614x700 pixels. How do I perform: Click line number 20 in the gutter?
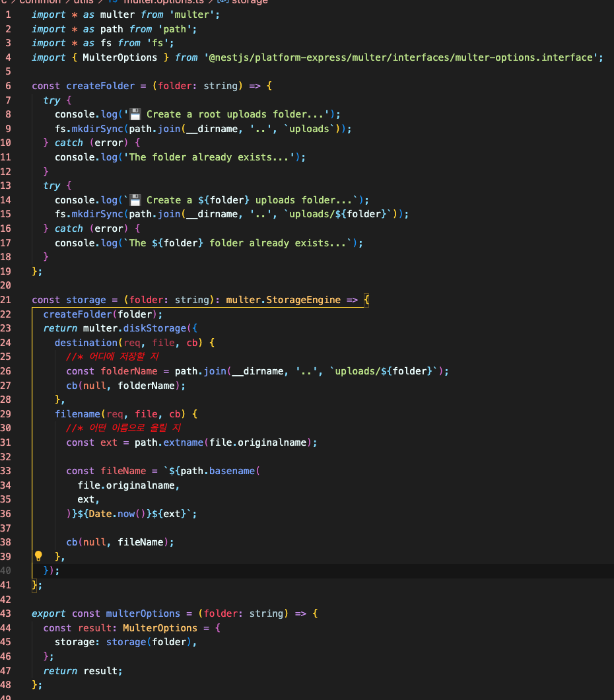[5, 286]
